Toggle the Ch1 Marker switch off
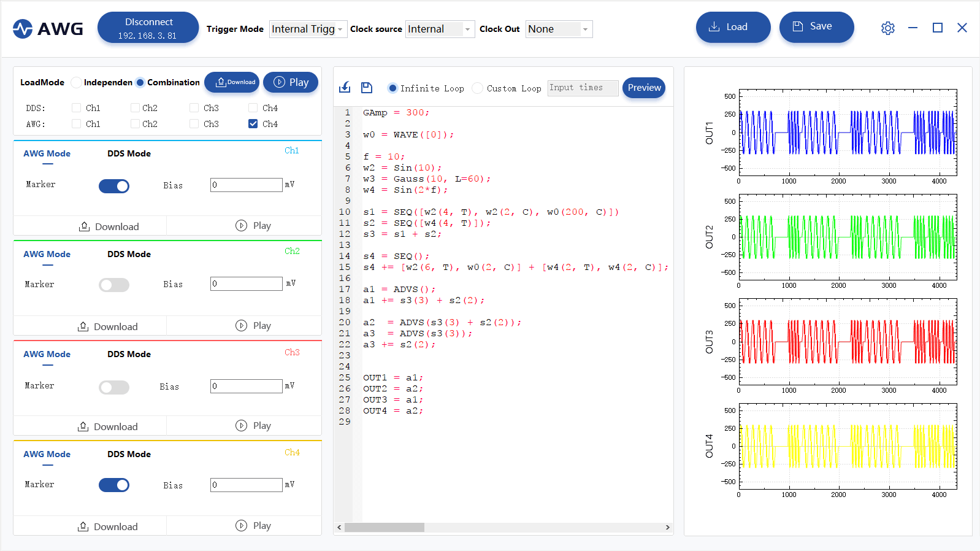 coord(114,186)
